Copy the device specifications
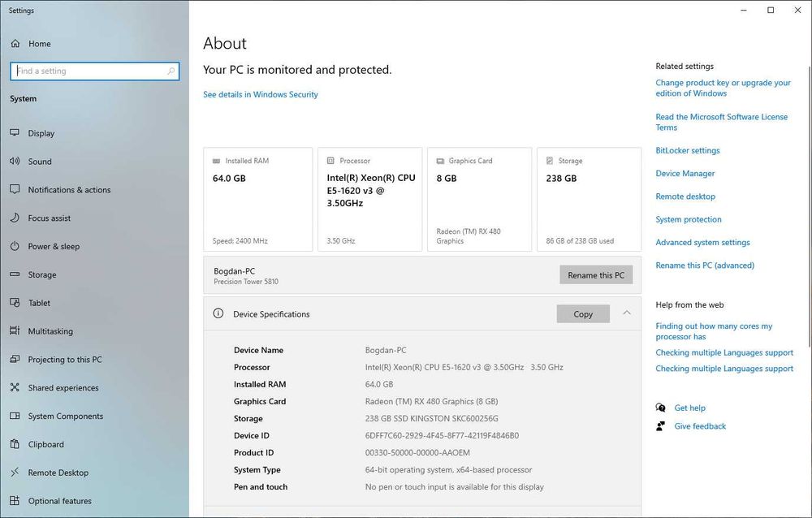The width and height of the screenshot is (812, 518). (x=583, y=314)
